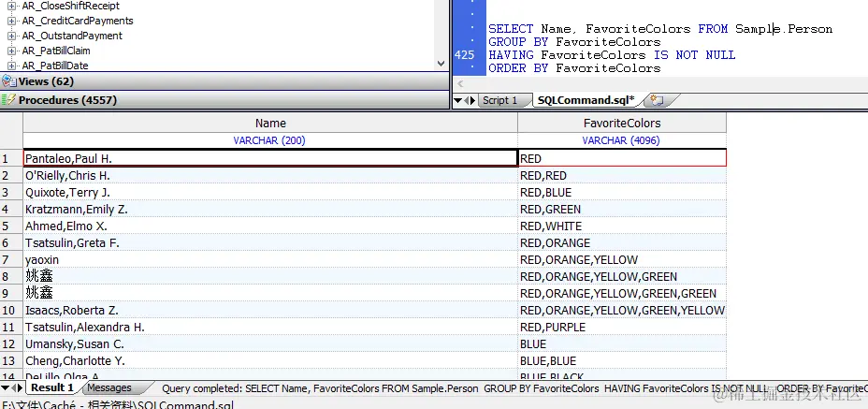The height and width of the screenshot is (409, 868).
Task: Select the RED,ORANGE colors cell
Action: pos(622,242)
